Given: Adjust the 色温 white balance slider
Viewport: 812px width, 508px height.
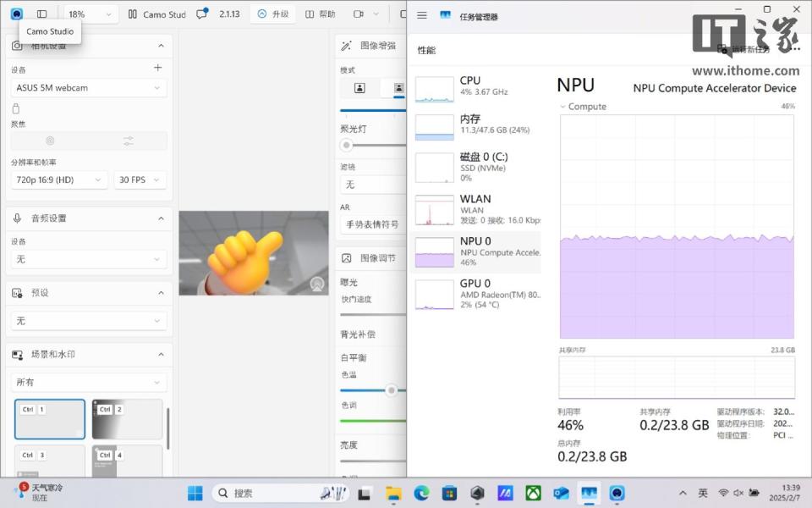Looking at the screenshot, I should tap(391, 390).
